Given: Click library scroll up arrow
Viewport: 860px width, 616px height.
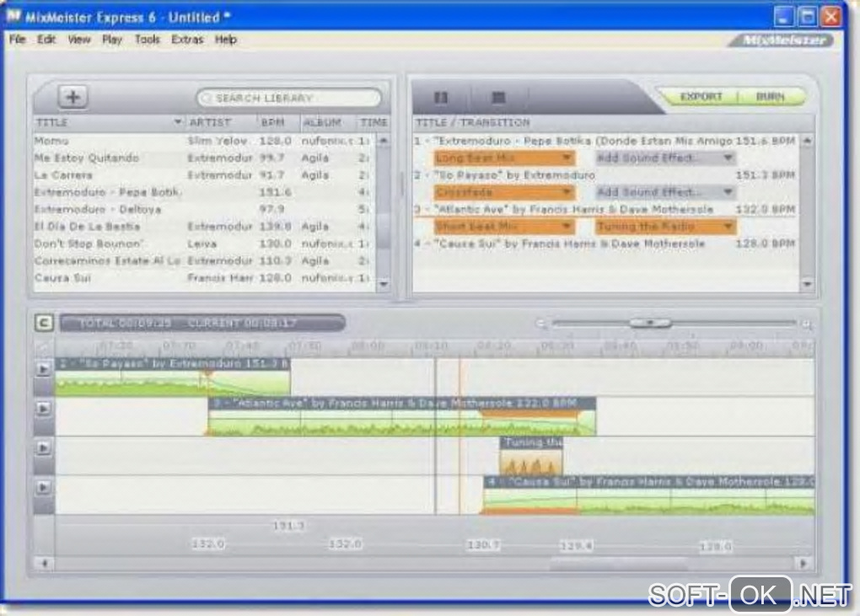Looking at the screenshot, I should pos(384,141).
